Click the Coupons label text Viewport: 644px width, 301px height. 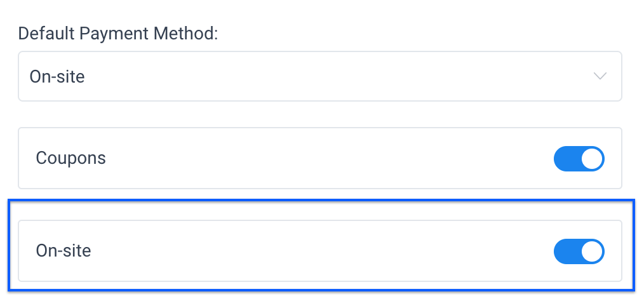pos(70,158)
